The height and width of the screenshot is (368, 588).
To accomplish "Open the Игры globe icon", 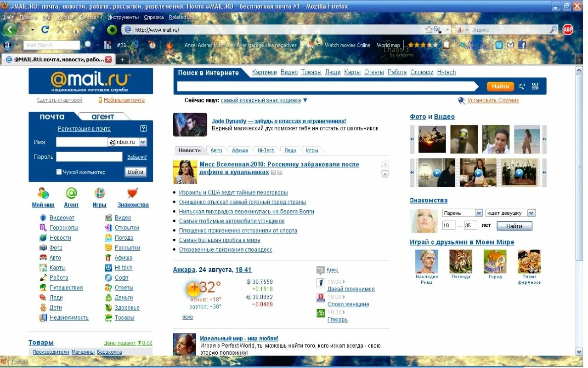I will point(99,193).
